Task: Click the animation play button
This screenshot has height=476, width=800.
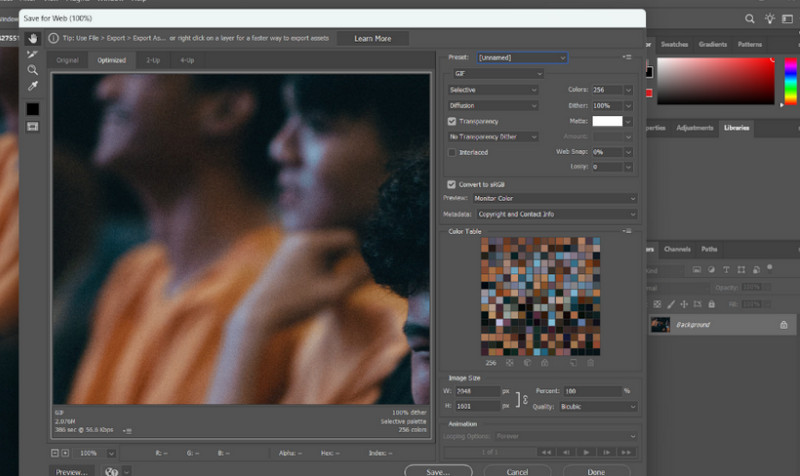Action: (586, 452)
